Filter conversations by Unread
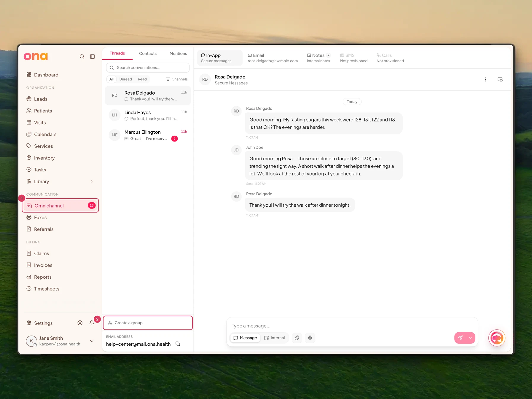Viewport: 532px width, 399px height. point(126,79)
